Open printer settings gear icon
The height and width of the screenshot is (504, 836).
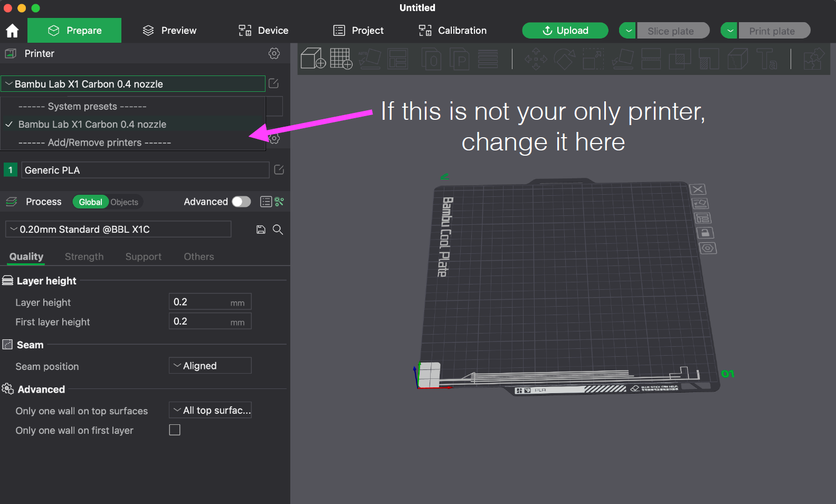(x=274, y=53)
